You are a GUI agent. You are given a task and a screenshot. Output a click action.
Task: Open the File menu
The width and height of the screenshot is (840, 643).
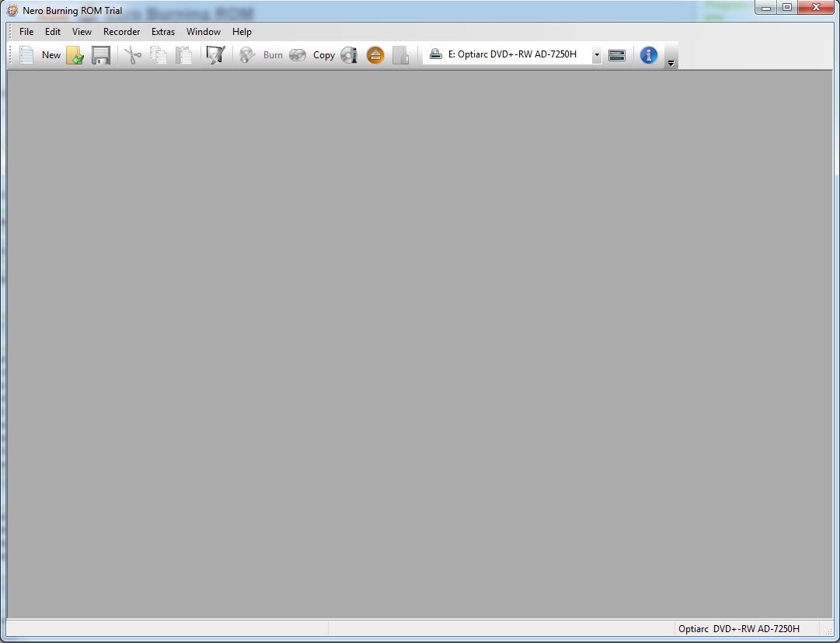point(26,32)
